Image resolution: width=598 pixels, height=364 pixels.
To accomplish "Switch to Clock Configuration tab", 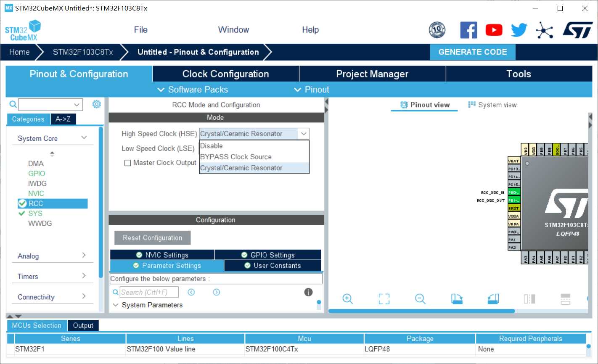I will (226, 74).
